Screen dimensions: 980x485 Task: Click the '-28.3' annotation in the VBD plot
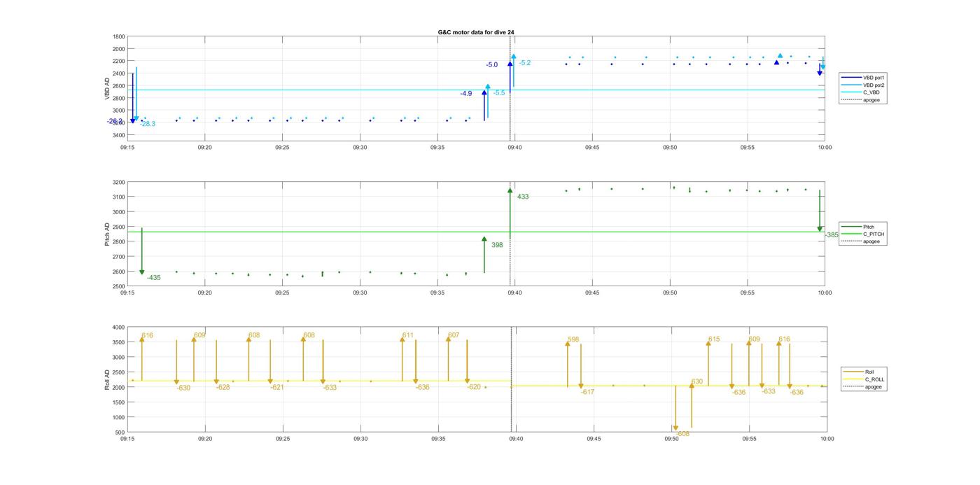coord(148,124)
